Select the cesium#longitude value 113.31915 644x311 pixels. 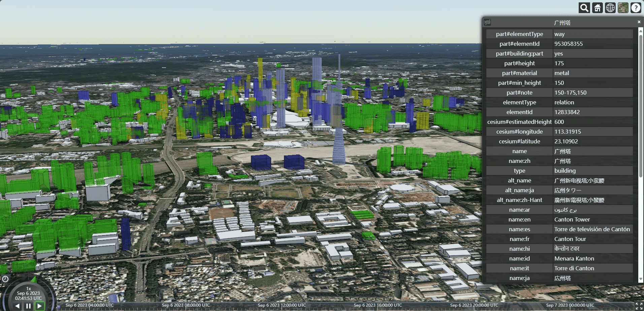click(x=568, y=132)
